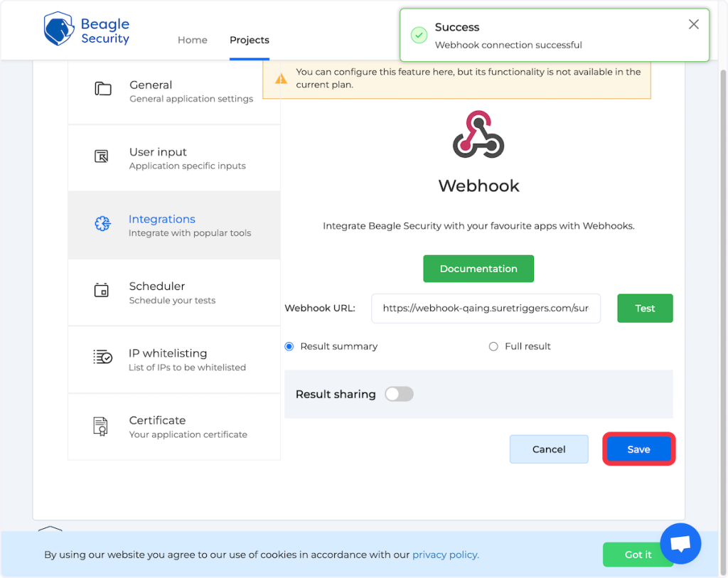Click the Webhook logo icon

(478, 134)
